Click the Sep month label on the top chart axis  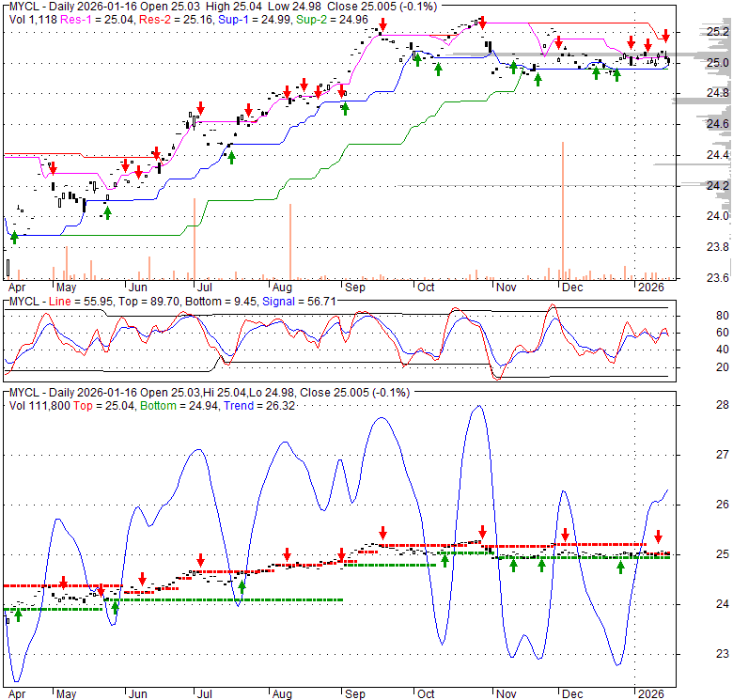[354, 287]
